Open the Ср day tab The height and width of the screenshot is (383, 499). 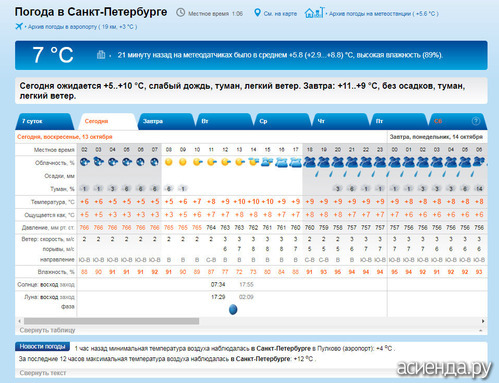coord(282,121)
